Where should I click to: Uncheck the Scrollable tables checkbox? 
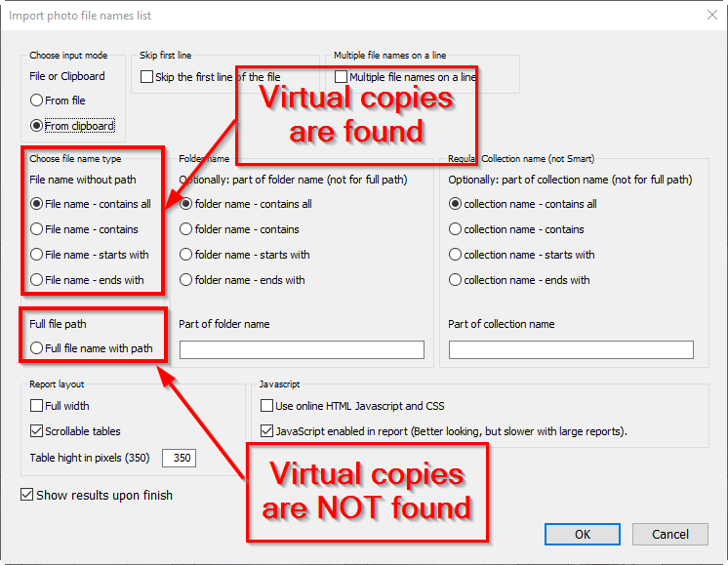pyautogui.click(x=37, y=431)
